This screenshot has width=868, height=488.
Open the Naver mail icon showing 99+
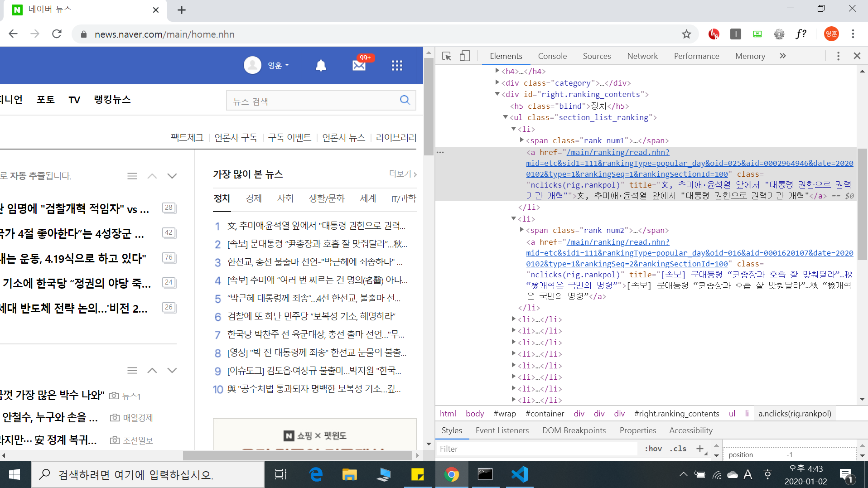tap(359, 65)
